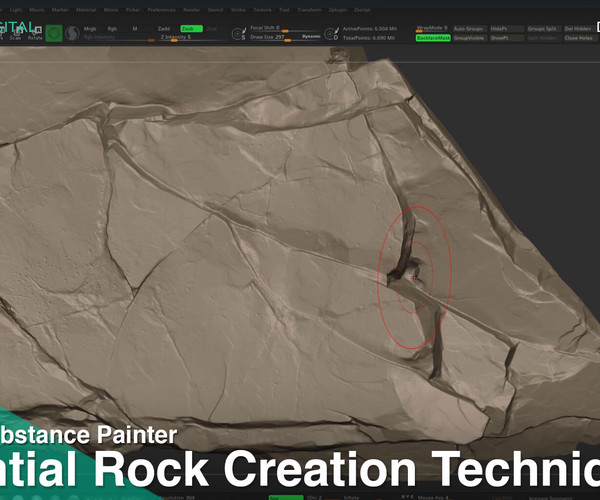Click the HidePt button
This screenshot has height=500, width=600.
(507, 29)
